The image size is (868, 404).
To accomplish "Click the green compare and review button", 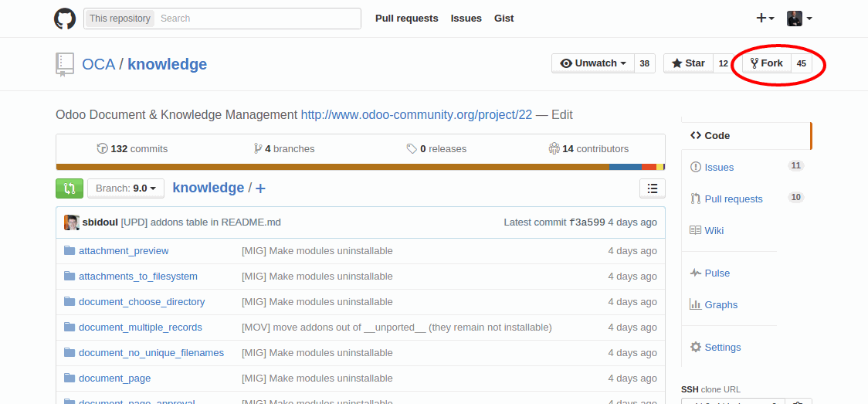I will click(70, 188).
